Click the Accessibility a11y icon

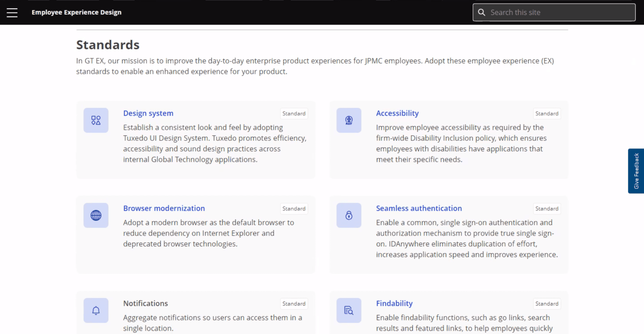pyautogui.click(x=349, y=120)
